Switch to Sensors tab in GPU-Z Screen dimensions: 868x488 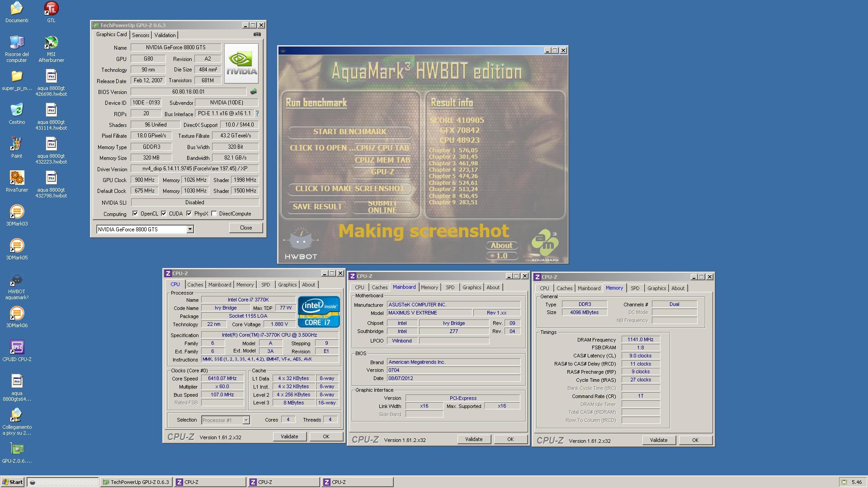point(141,35)
